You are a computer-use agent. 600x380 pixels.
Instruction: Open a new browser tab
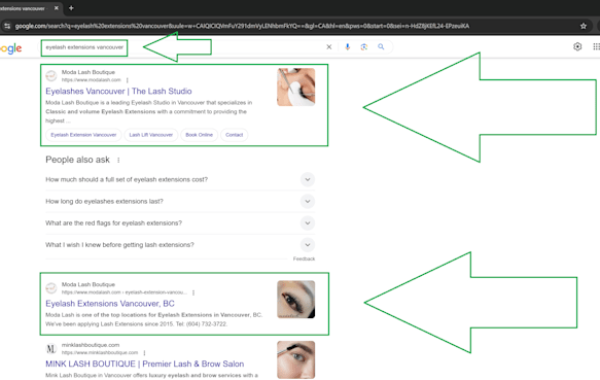click(71, 8)
